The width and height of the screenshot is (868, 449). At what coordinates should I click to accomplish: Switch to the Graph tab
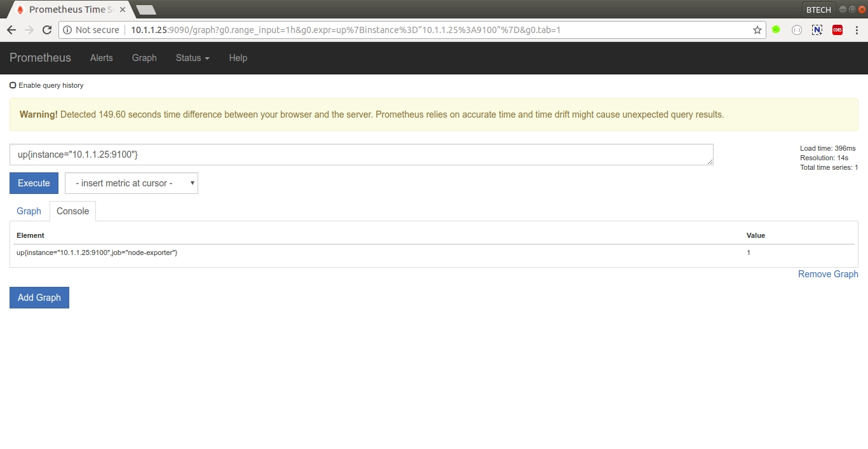coord(29,211)
